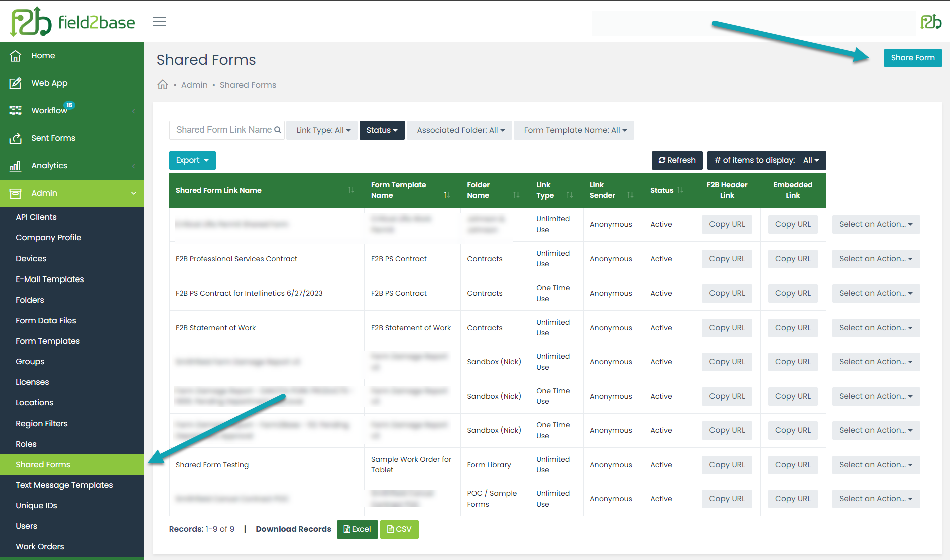Expand the Analytics submenu chevron

pyautogui.click(x=133, y=166)
